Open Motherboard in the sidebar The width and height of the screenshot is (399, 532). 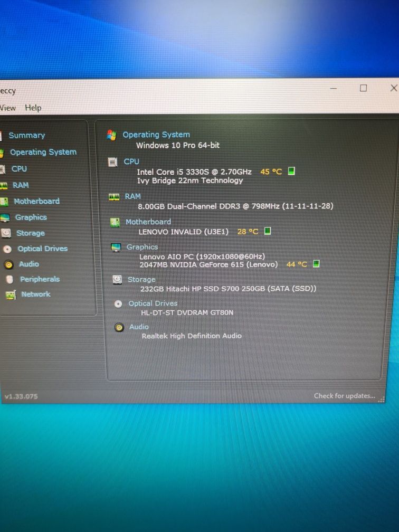tap(36, 201)
